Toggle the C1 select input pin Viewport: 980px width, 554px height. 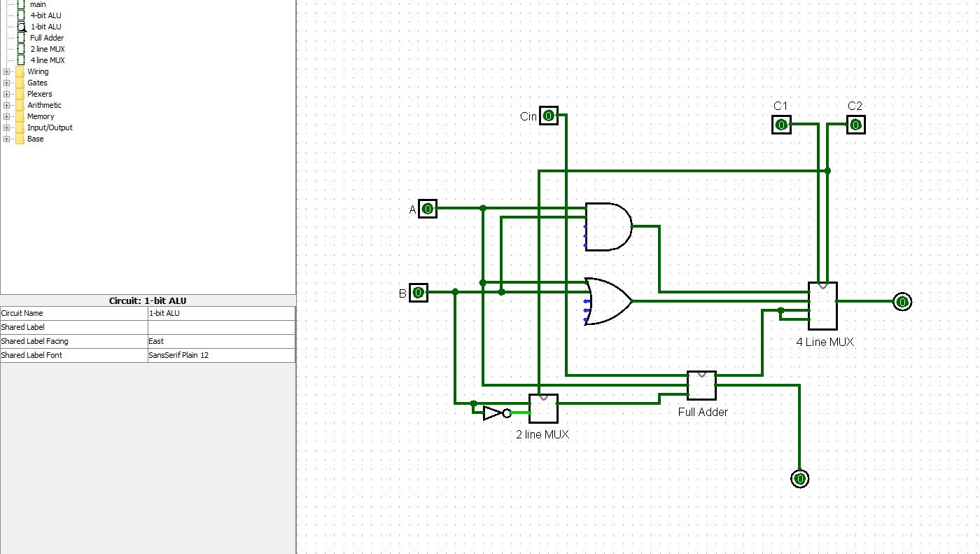tap(781, 125)
